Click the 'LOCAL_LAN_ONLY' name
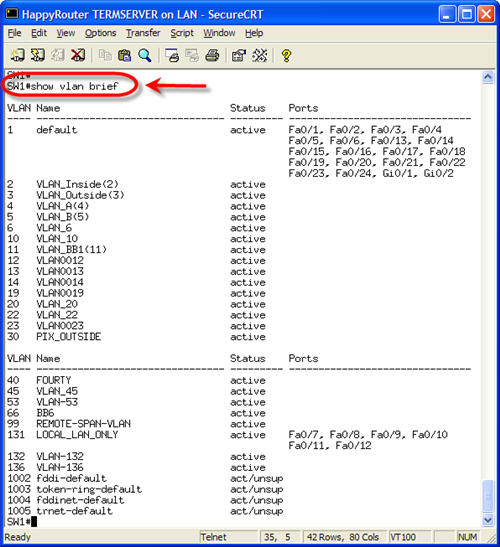The image size is (500, 547). (x=77, y=435)
